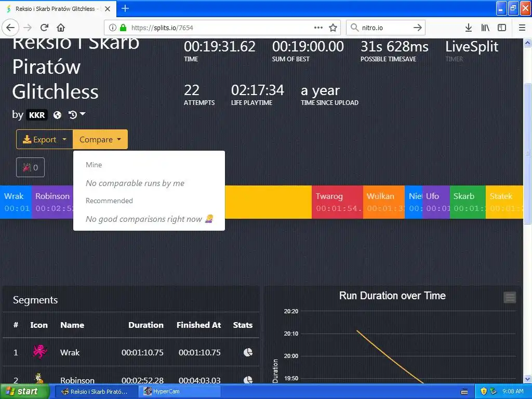Open the Export dropdown
Viewport: 532px width, 399px height.
45,139
